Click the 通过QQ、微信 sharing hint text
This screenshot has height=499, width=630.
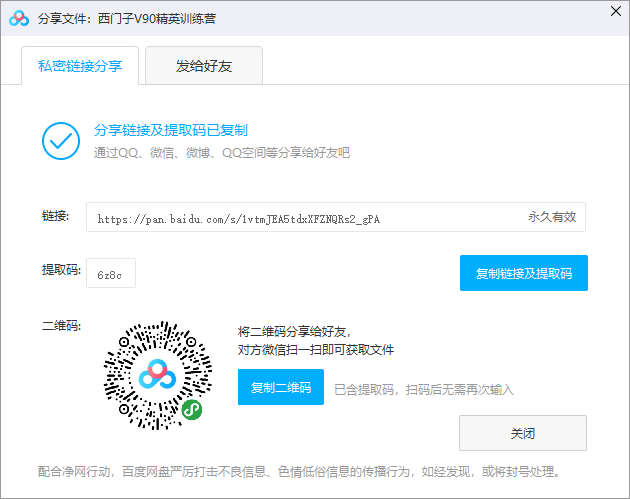[x=221, y=153]
